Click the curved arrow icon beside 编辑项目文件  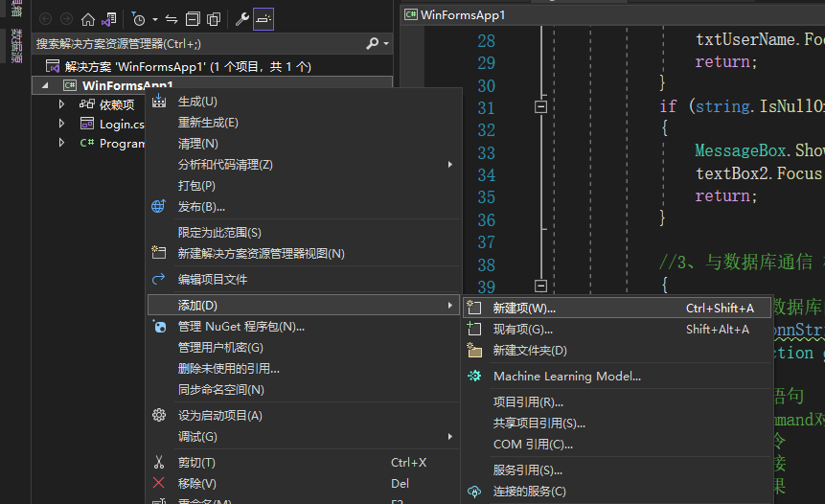tap(158, 279)
